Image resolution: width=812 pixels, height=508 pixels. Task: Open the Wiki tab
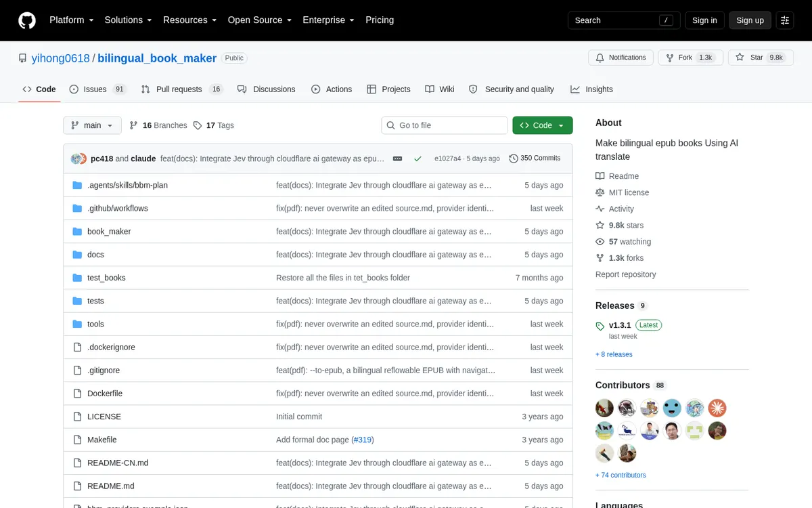tap(440, 89)
